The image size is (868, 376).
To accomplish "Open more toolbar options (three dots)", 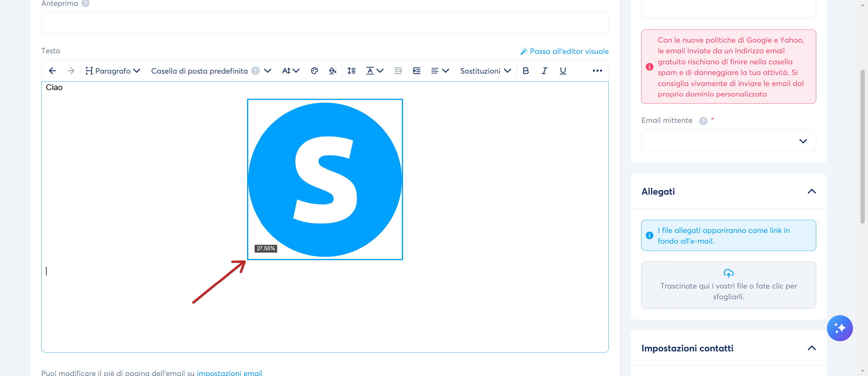I will tap(597, 71).
